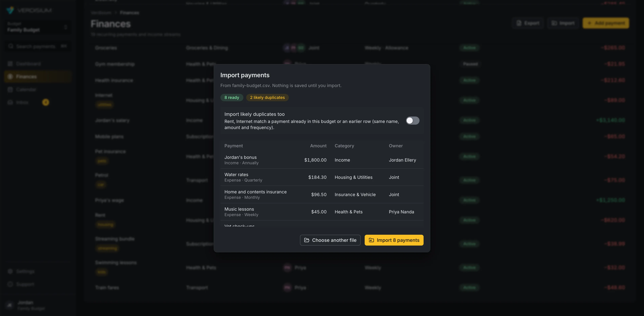Click 'Expense · Quarterly' under Water rates
Screen dimensions: 644x316
(243, 180)
